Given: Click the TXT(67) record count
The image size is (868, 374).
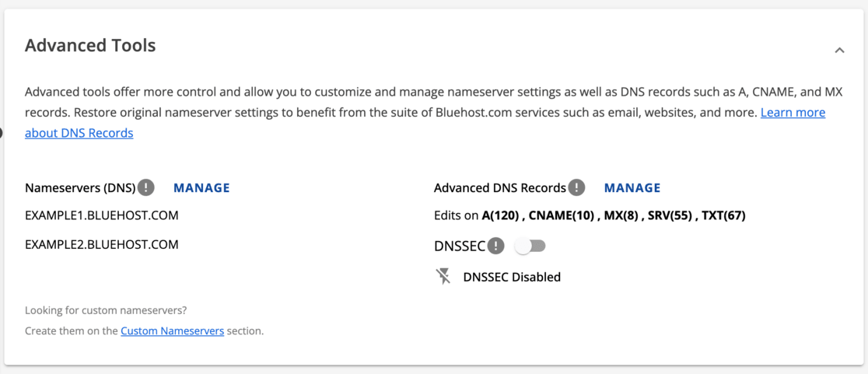Looking at the screenshot, I should point(723,215).
